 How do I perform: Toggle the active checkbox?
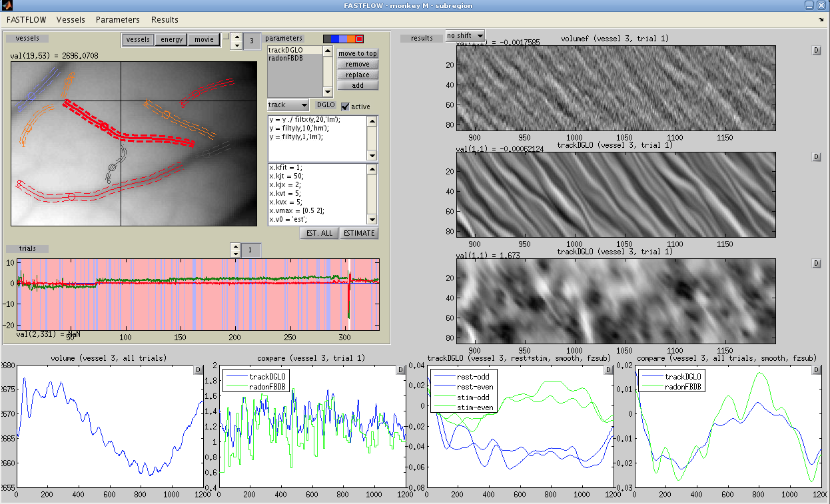point(345,107)
